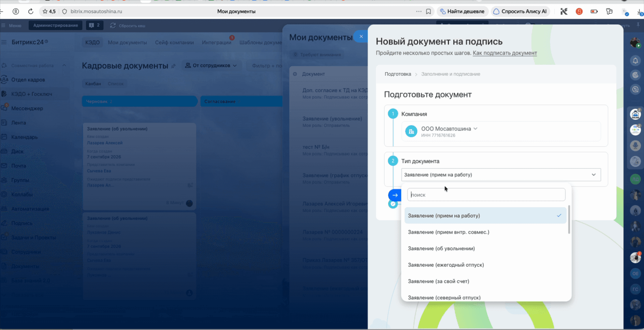
Task: Click the Сбросить кеш refresh icon
Action: click(113, 26)
